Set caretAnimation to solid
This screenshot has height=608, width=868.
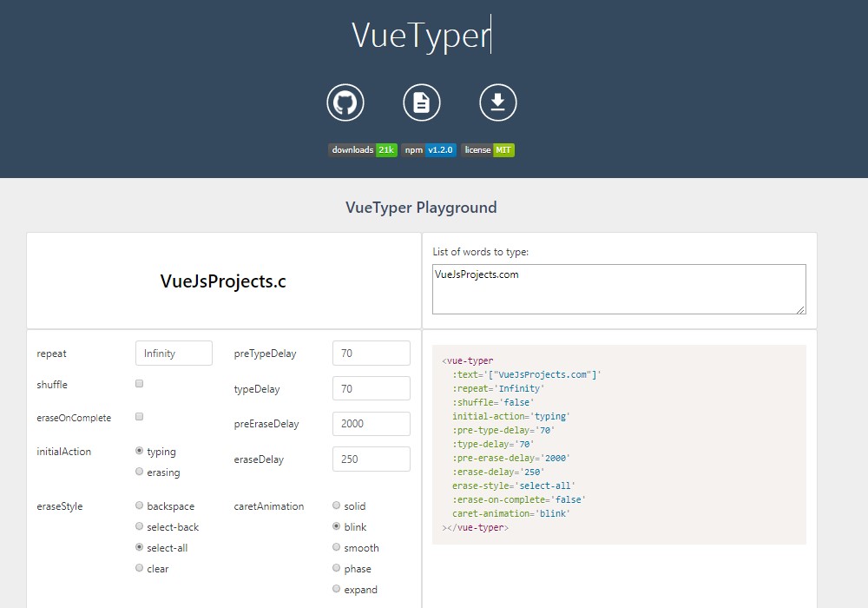pyautogui.click(x=337, y=505)
